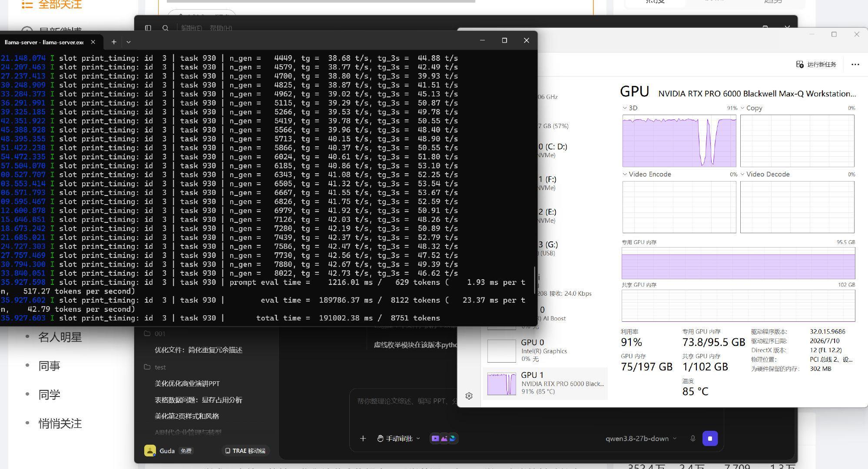The height and width of the screenshot is (469, 868).
Task: Click the 85 °C temperature reading
Action: click(695, 391)
